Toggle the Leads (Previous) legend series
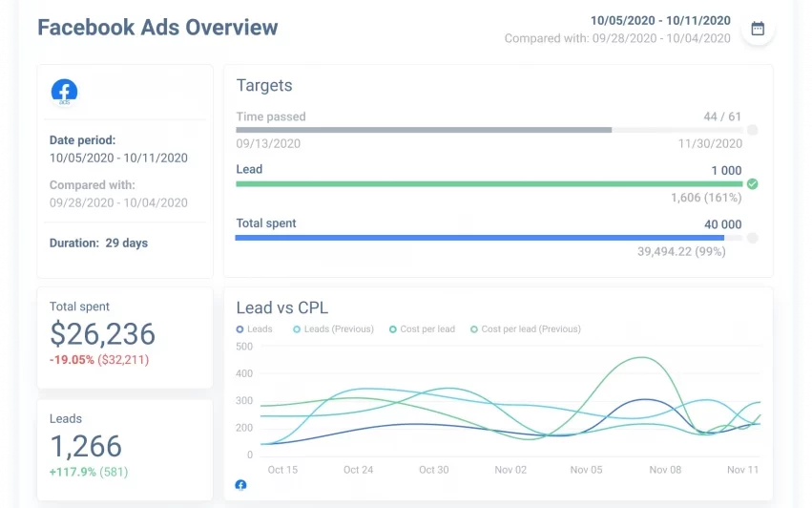Viewport: 812px width, 508px height. [x=333, y=329]
